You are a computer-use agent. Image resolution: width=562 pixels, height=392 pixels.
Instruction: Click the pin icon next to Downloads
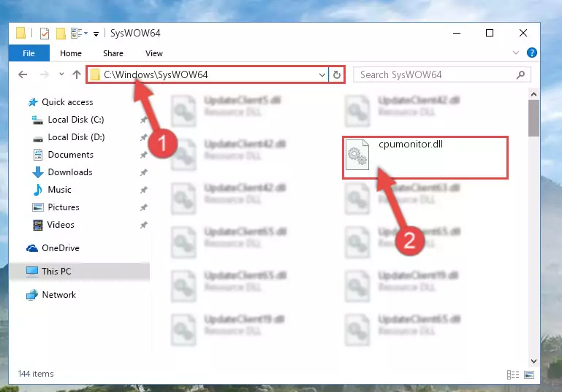[144, 172]
